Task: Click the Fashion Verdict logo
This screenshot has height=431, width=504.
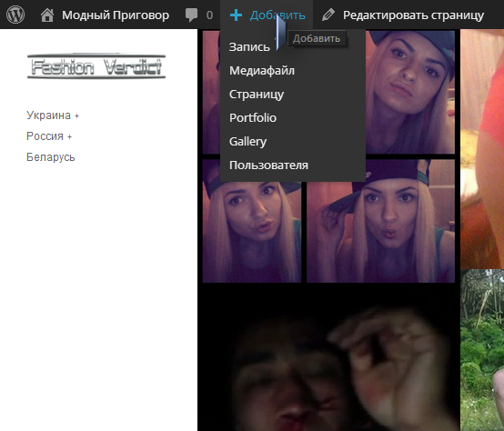Action: pyautogui.click(x=96, y=66)
